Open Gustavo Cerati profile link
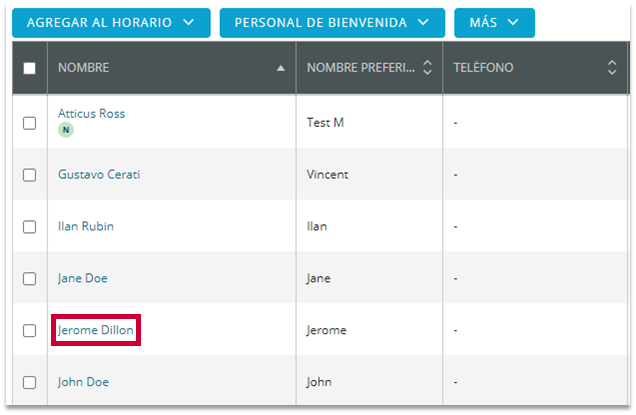Viewport: 636px width, 415px height. (99, 174)
